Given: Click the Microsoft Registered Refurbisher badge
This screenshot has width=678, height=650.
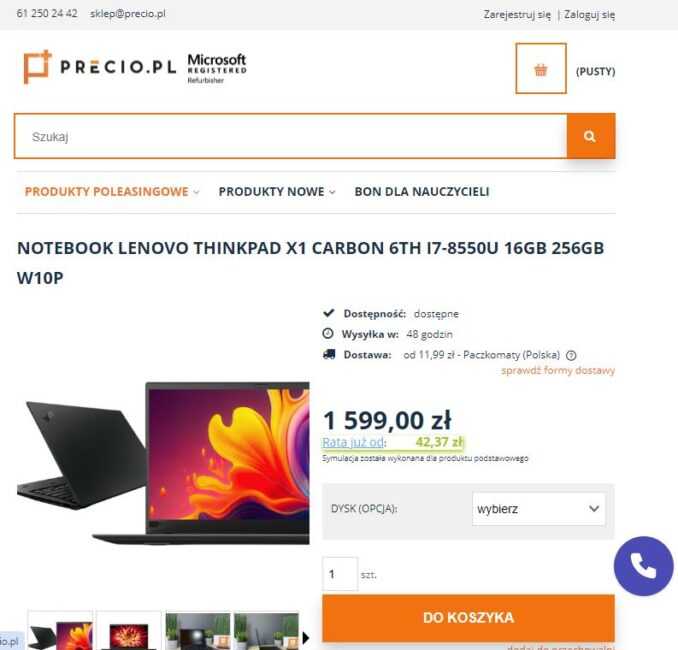Looking at the screenshot, I should pos(217,68).
